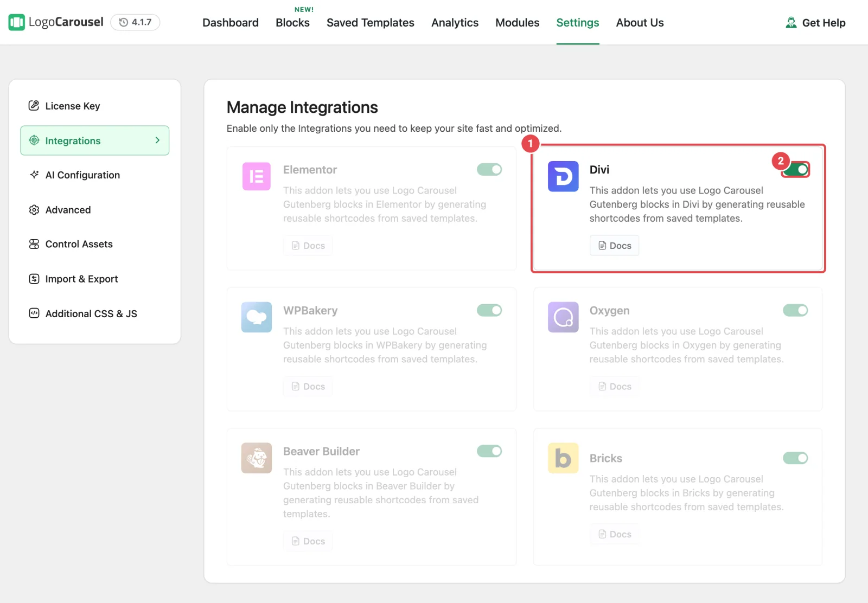Screen dimensions: 868x603
Task: Open the Dashboard tab
Action: [x=231, y=23]
